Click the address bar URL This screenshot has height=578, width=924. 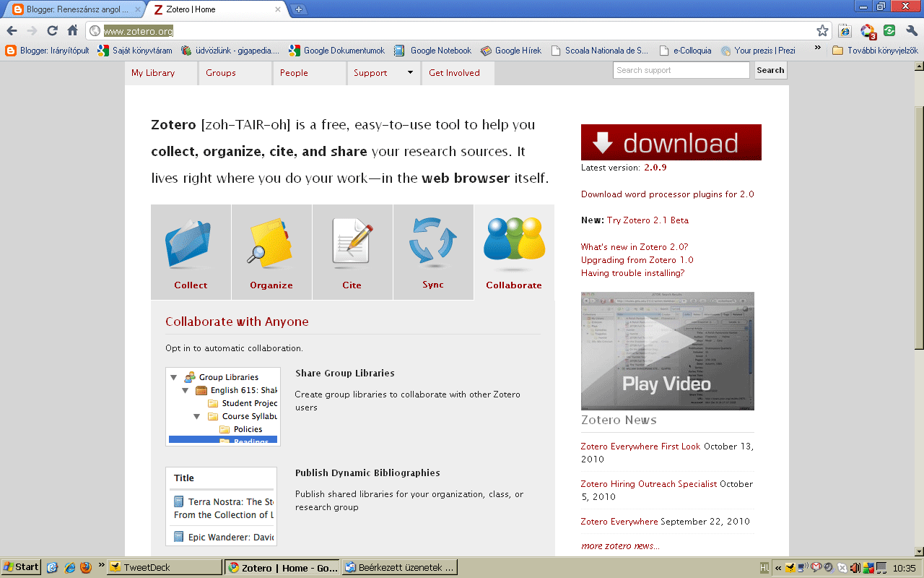click(139, 31)
